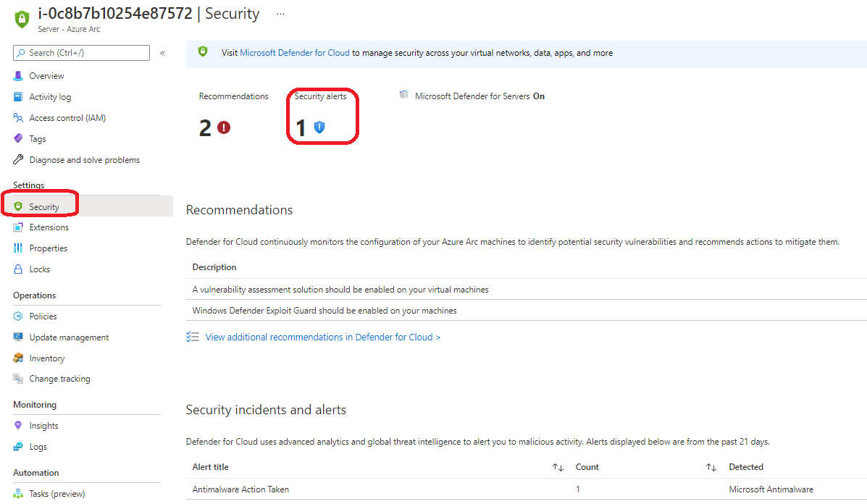Click the blue Security alerts shield icon
This screenshot has height=504, width=867.
tap(319, 128)
